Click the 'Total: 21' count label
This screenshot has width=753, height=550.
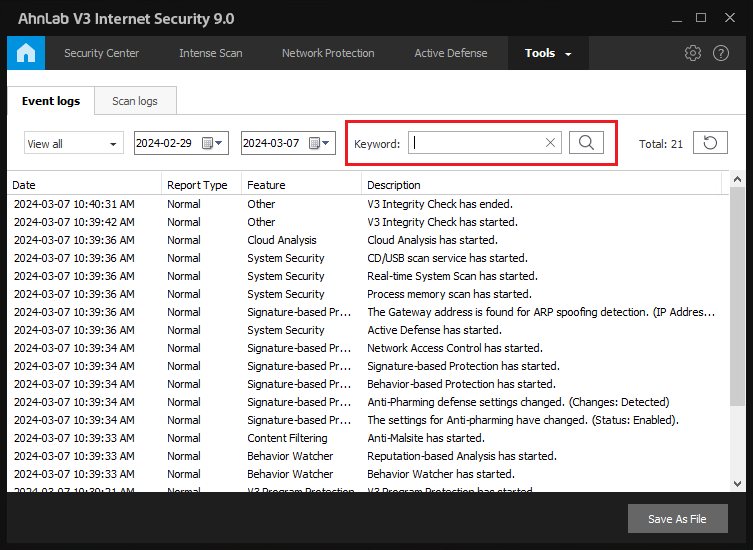(661, 144)
